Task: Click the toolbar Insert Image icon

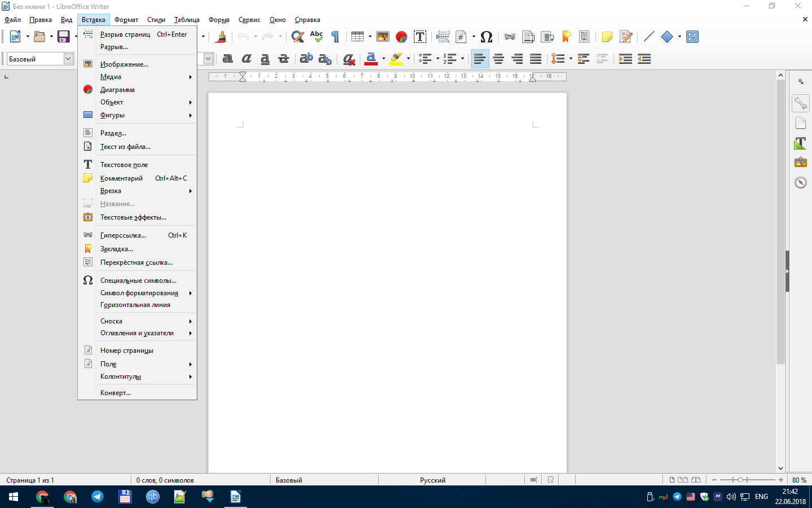Action: coord(383,37)
